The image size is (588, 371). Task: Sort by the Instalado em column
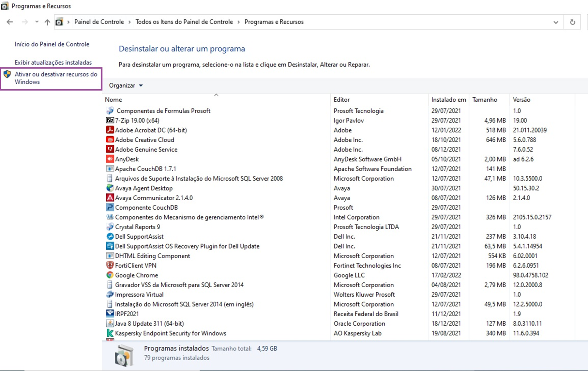(448, 100)
